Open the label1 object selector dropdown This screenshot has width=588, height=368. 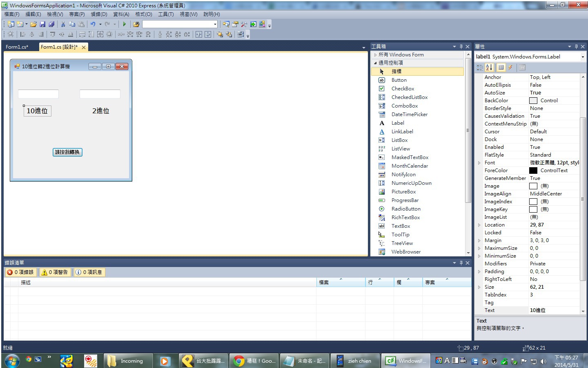[582, 57]
